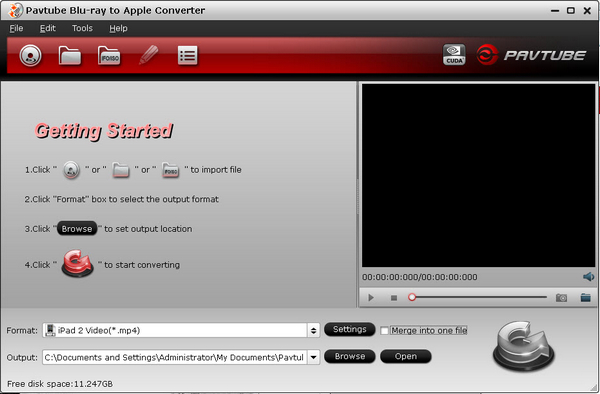Viewport: 600px width, 394px height.
Task: Click the bottom Browse button for output location
Action: 350,357
